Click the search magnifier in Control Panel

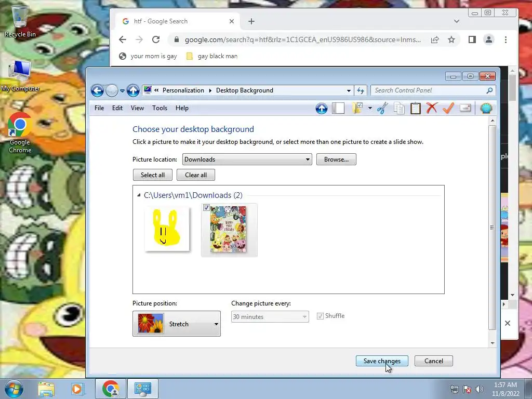[x=489, y=90]
